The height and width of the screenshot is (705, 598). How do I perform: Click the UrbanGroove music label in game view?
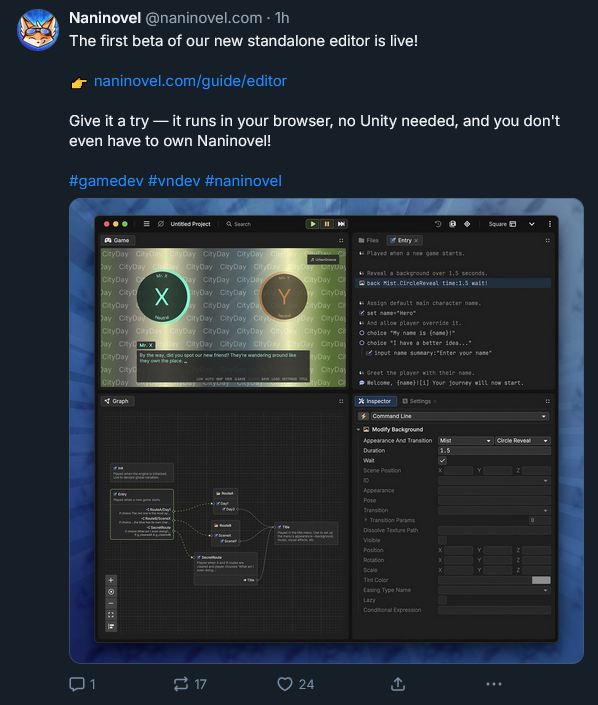coord(323,259)
